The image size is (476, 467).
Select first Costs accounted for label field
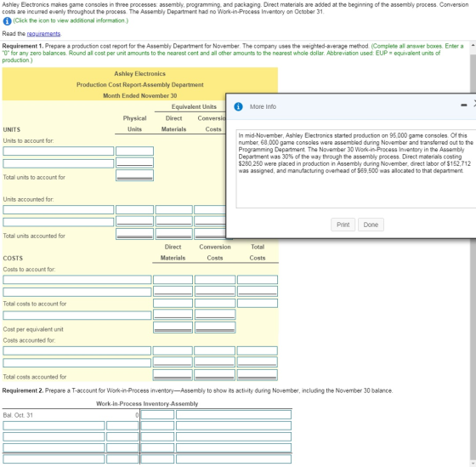click(76, 350)
